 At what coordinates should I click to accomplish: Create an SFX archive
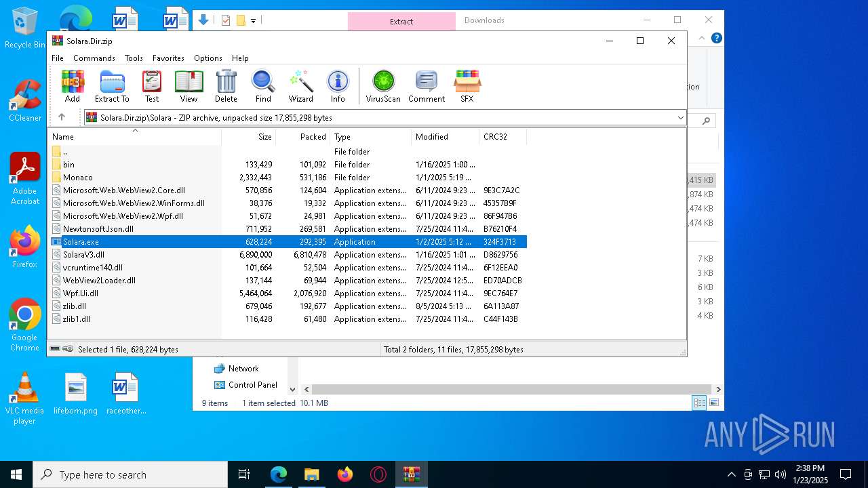coord(467,87)
